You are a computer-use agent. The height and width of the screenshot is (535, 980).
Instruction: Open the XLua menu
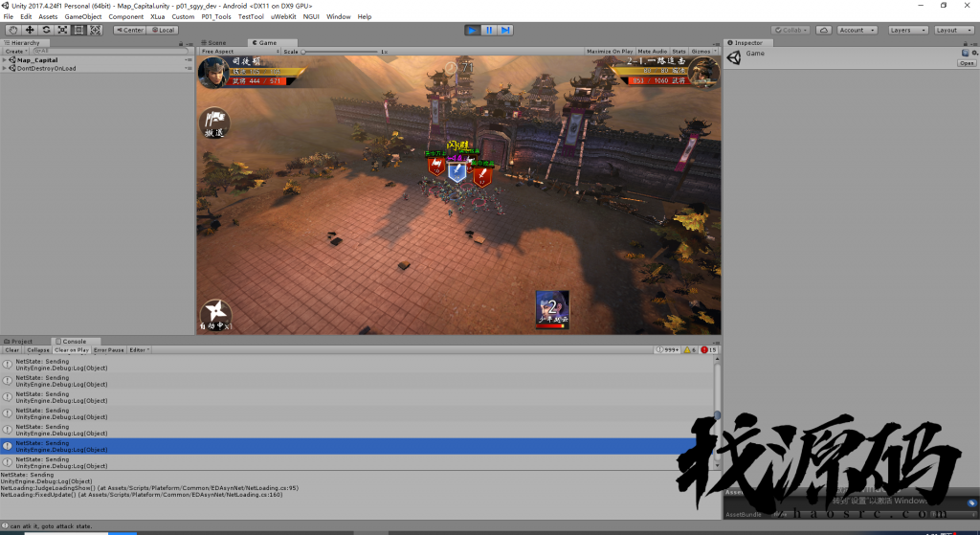(158, 17)
